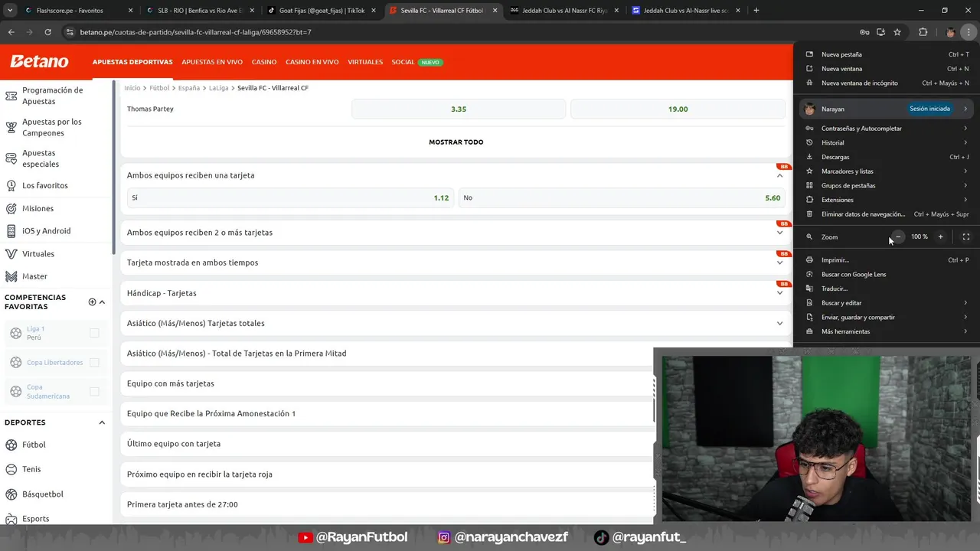980x551 pixels.
Task: Bet on Sí at 1.12 odds
Action: tap(290, 197)
